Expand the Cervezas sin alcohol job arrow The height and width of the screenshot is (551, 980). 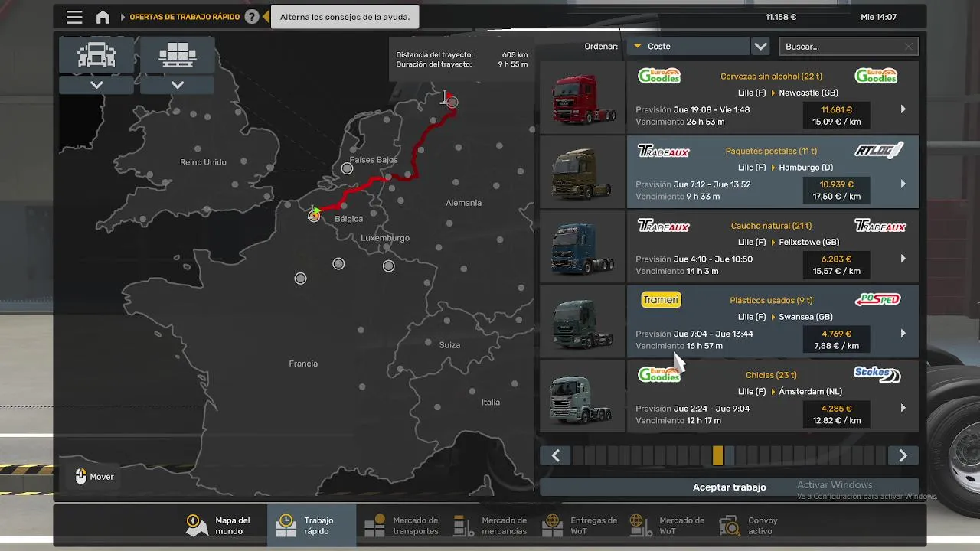[903, 109]
